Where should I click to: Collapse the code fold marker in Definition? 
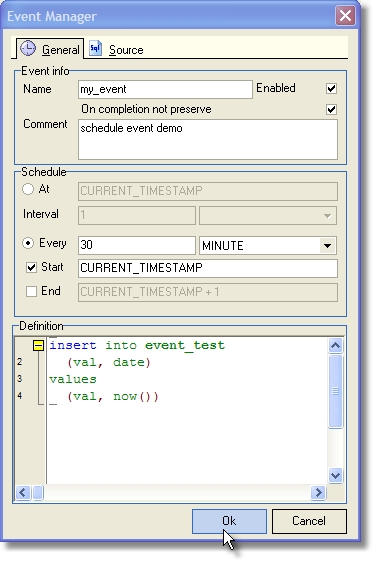[x=38, y=346]
